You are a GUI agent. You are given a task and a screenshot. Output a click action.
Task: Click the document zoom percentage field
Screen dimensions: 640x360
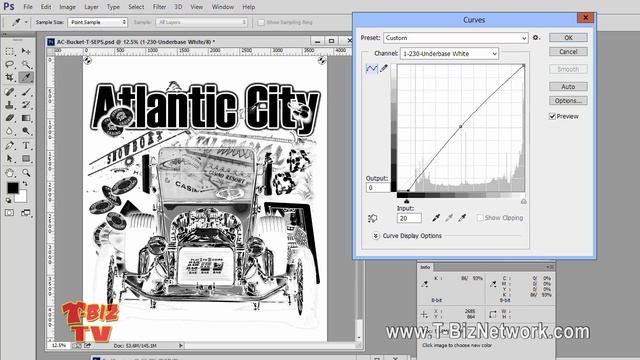tap(59, 345)
